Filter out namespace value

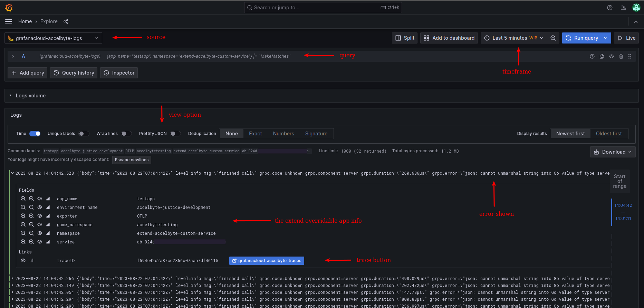[31, 233]
